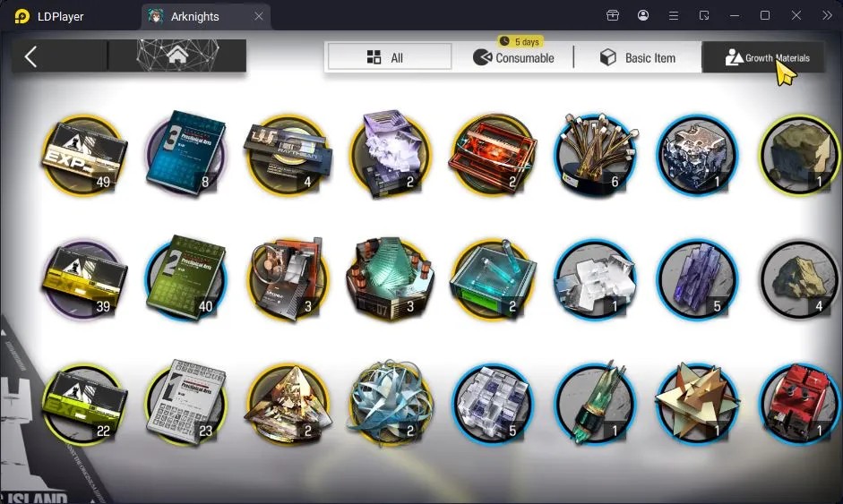Switch to the Growth Materials tab

pos(763,57)
